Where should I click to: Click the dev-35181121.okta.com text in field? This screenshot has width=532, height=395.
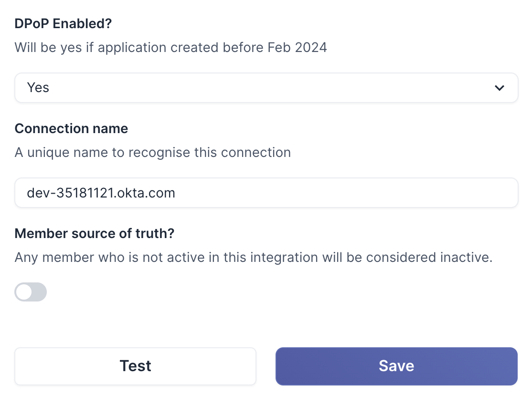pyautogui.click(x=101, y=193)
